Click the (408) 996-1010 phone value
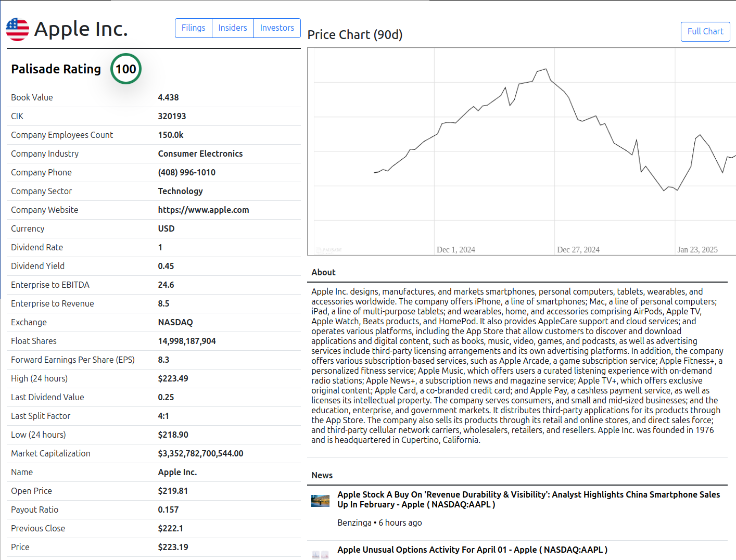This screenshot has height=560, width=736. [x=186, y=172]
